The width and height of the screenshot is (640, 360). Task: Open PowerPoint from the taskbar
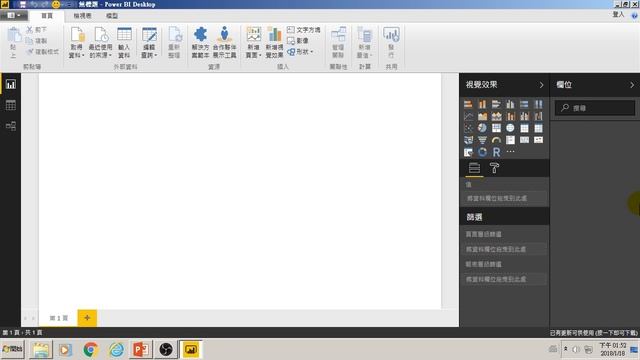(x=141, y=349)
